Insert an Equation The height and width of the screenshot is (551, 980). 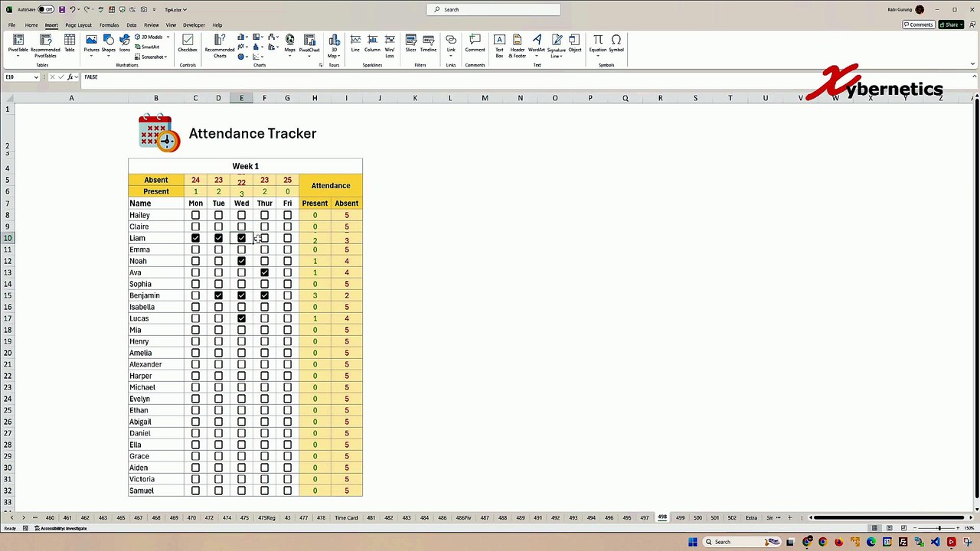[x=598, y=44]
